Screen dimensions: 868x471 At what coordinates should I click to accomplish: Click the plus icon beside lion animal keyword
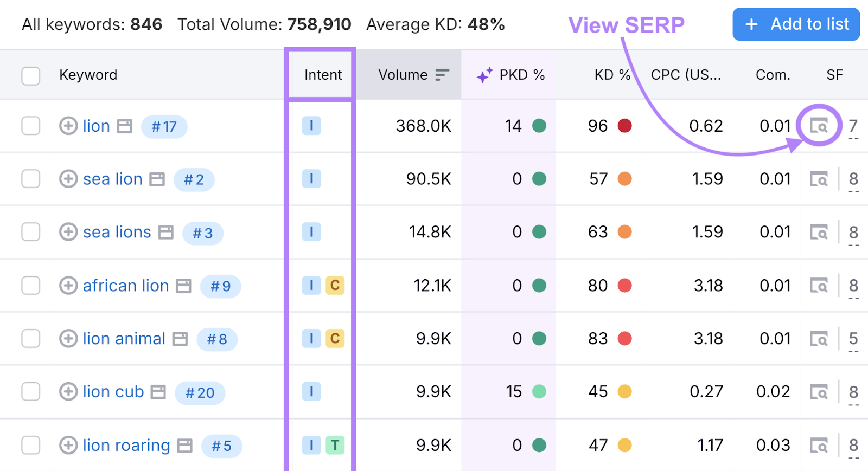(x=68, y=339)
